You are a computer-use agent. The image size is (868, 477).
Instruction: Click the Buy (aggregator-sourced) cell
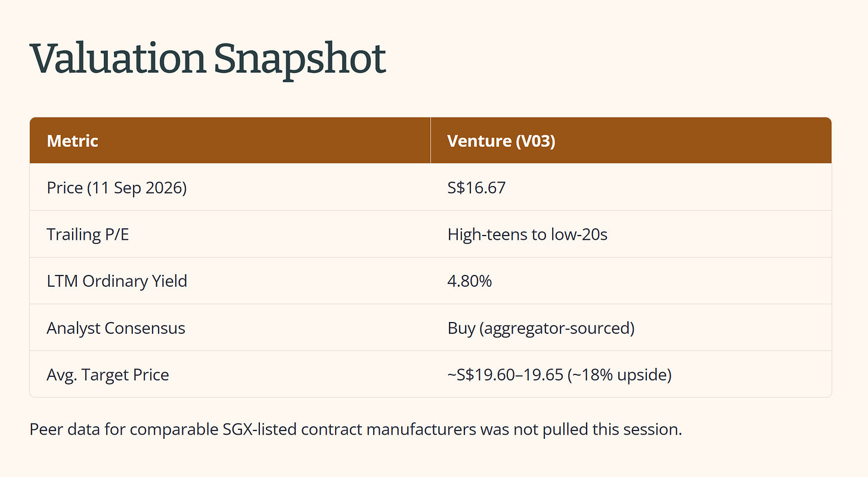point(631,328)
